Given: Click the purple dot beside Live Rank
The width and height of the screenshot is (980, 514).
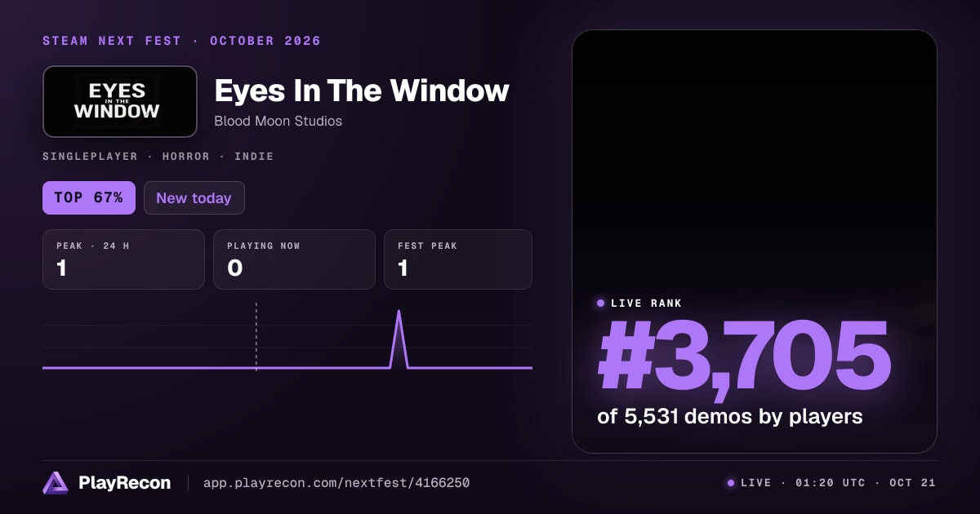Looking at the screenshot, I should click(x=601, y=303).
